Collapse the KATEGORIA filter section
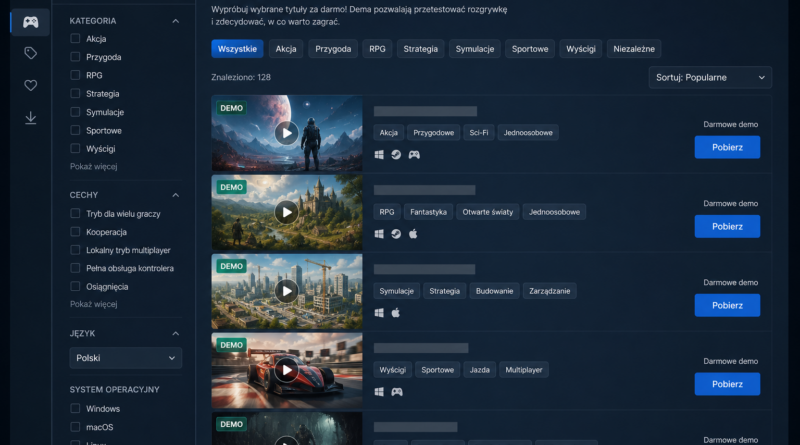Screen dimensions: 800x445 pos(176,21)
